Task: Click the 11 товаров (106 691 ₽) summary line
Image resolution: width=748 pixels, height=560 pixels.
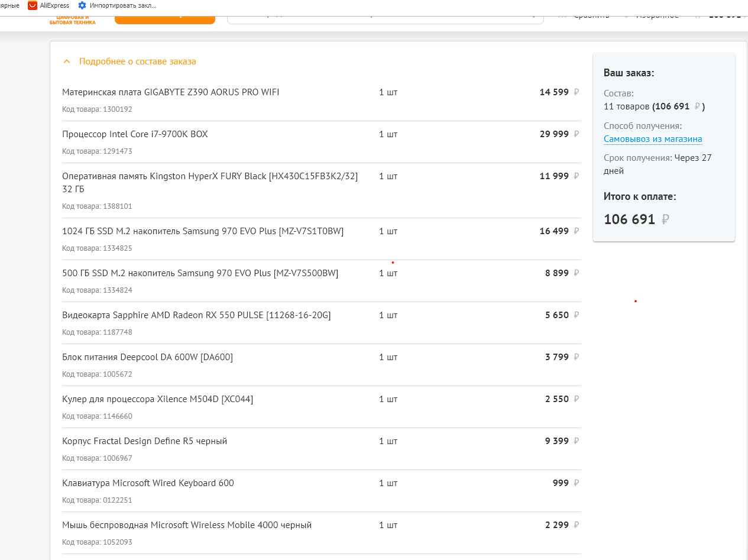Action: tap(655, 107)
